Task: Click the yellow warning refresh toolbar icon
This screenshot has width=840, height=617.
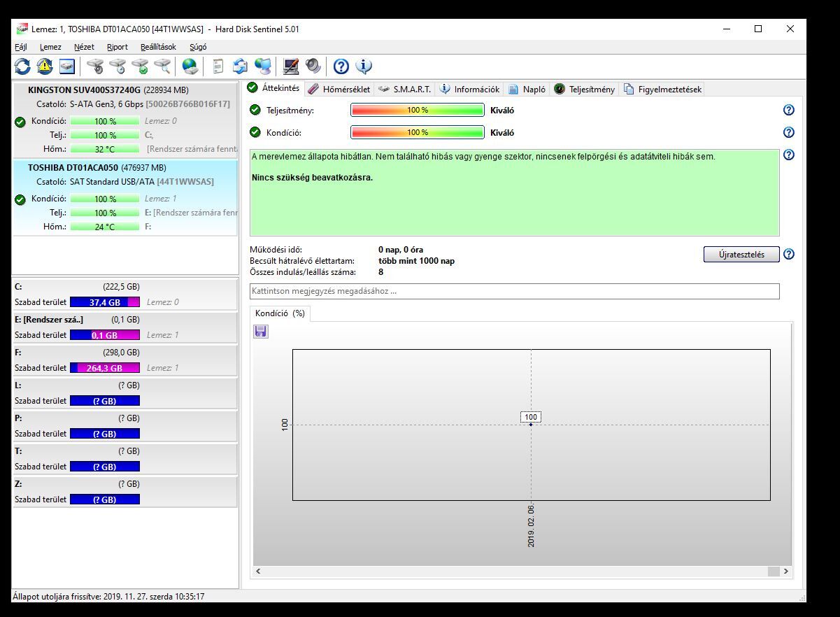Action: coord(45,66)
